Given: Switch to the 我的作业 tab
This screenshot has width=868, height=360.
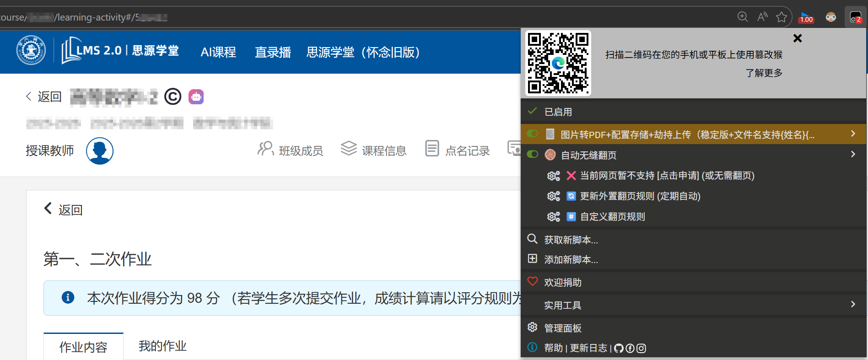Looking at the screenshot, I should (162, 346).
